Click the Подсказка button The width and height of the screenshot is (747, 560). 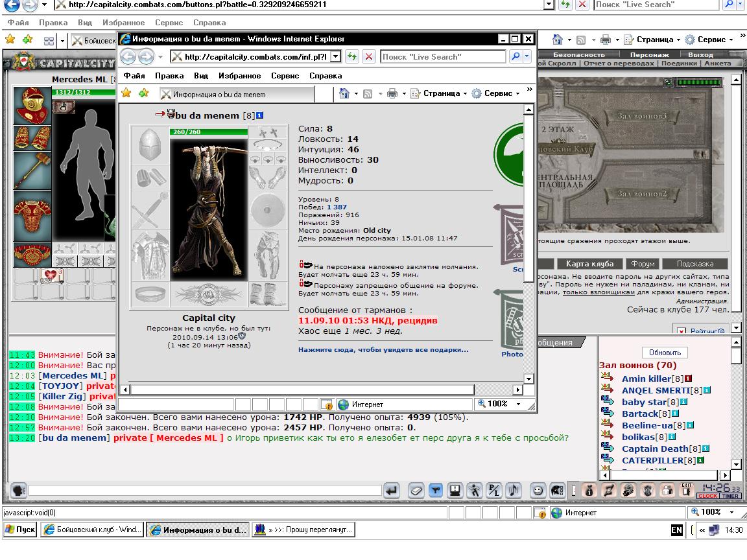[695, 263]
